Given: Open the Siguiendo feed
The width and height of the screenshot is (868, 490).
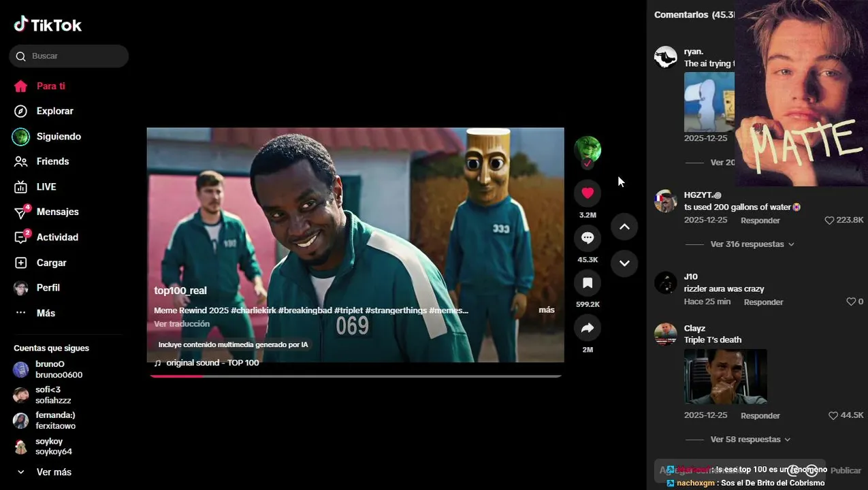Looking at the screenshot, I should click(x=59, y=137).
